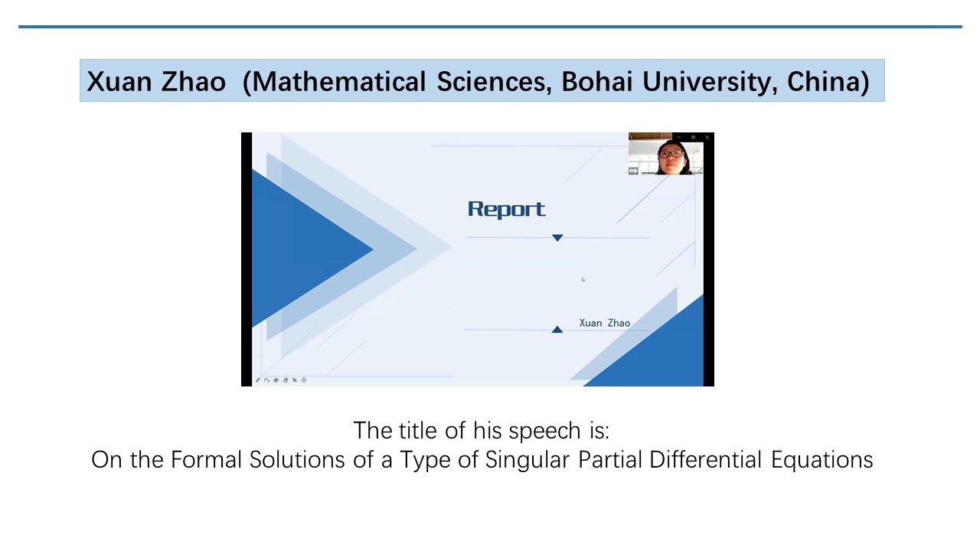Enable the circular laser pointer tool

pyautogui.click(x=304, y=380)
